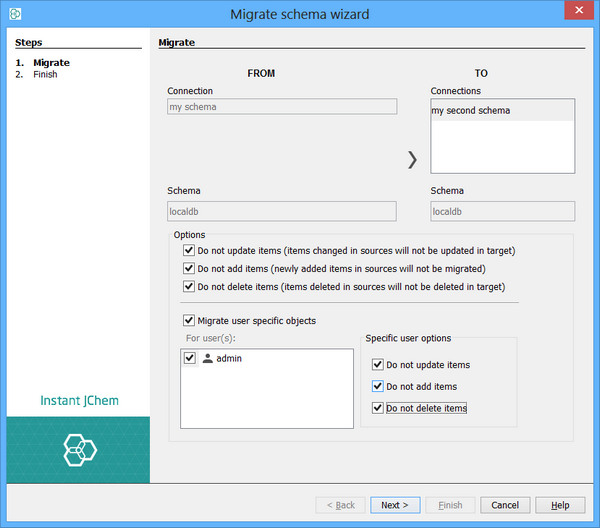Click the admin user icon
Screen dimensions: 600x528
pyautogui.click(x=207, y=358)
